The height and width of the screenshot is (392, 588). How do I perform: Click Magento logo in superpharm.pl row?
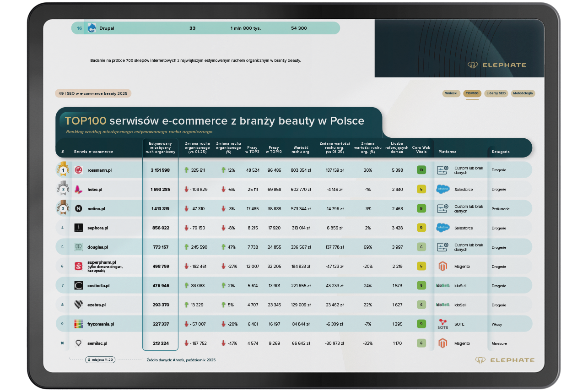[x=442, y=267]
